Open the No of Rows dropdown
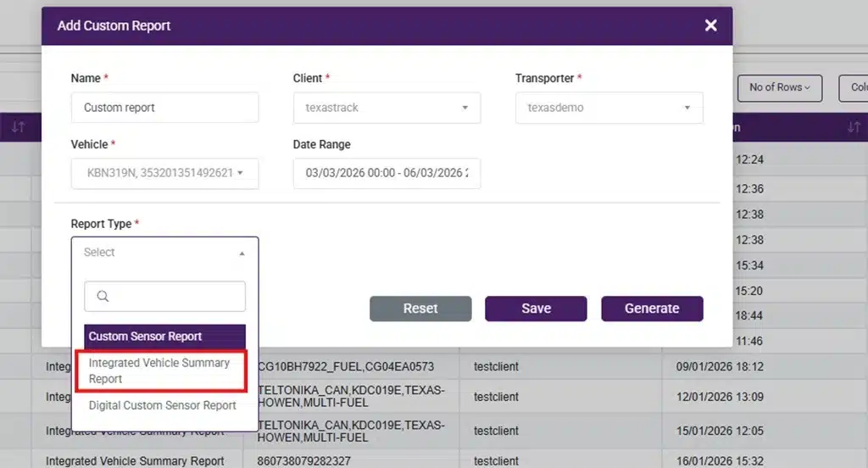Image resolution: width=868 pixels, height=468 pixels. [779, 87]
